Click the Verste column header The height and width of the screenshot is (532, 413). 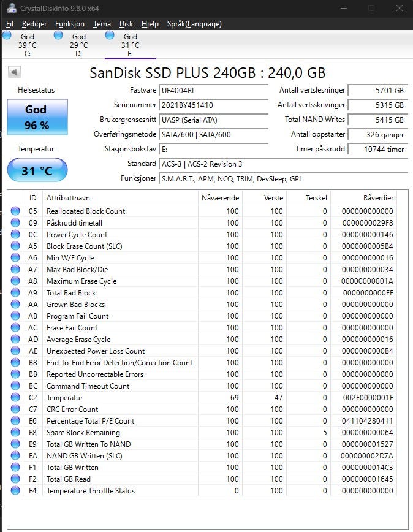(265, 198)
